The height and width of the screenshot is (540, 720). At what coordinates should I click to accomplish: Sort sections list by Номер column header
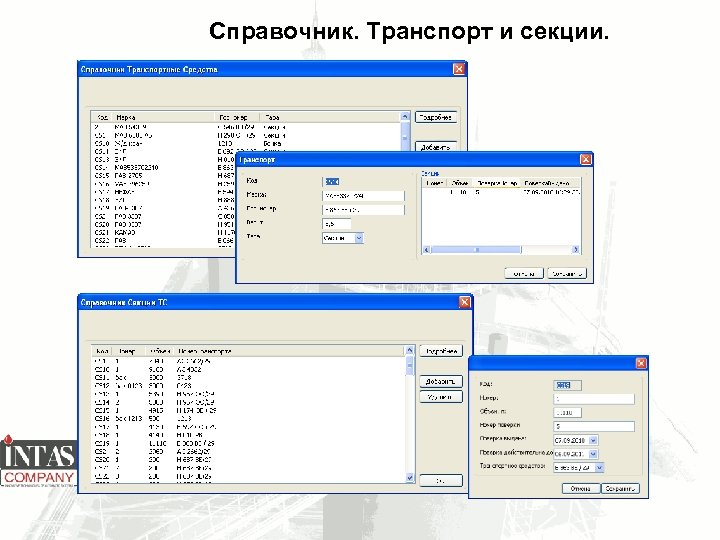[129, 351]
